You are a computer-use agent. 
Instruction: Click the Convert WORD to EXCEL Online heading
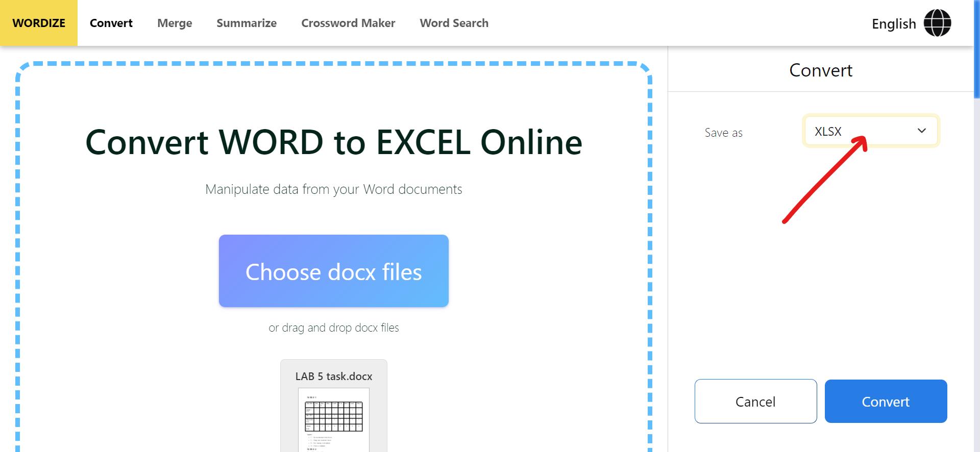point(334,142)
